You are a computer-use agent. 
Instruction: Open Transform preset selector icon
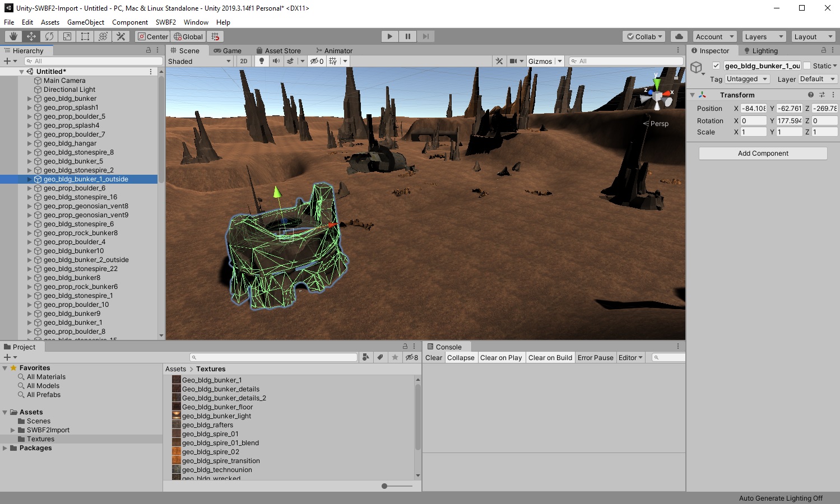coord(822,95)
